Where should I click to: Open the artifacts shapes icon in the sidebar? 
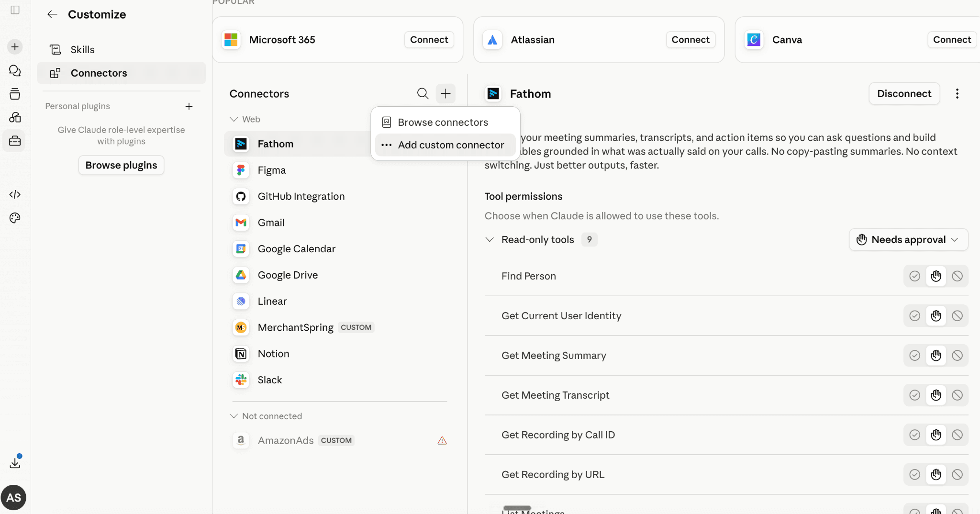click(x=15, y=117)
